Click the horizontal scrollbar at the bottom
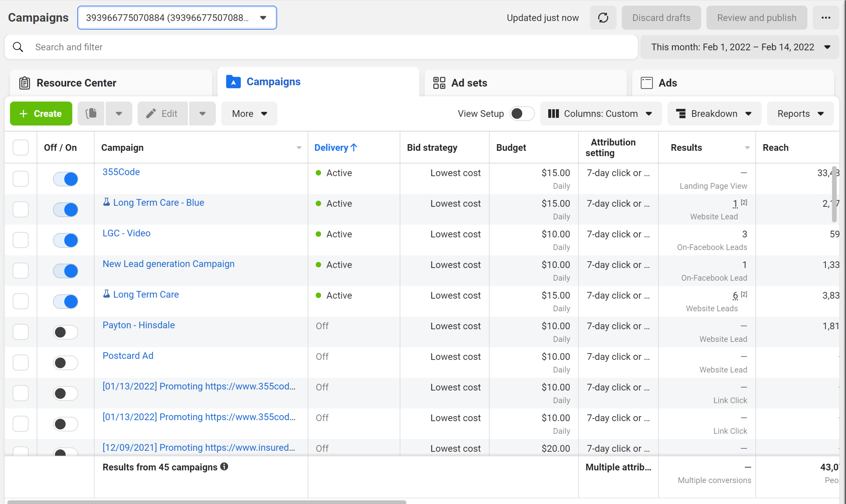 [x=206, y=502]
